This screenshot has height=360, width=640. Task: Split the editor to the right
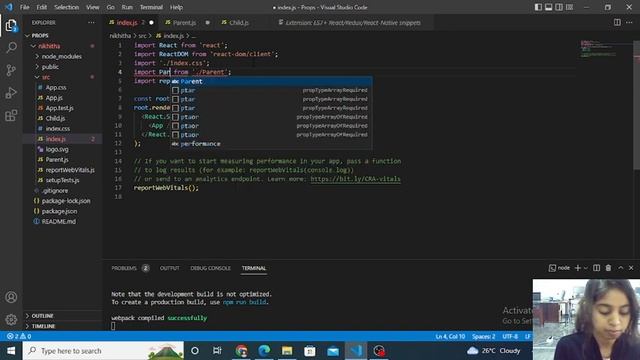pos(617,22)
